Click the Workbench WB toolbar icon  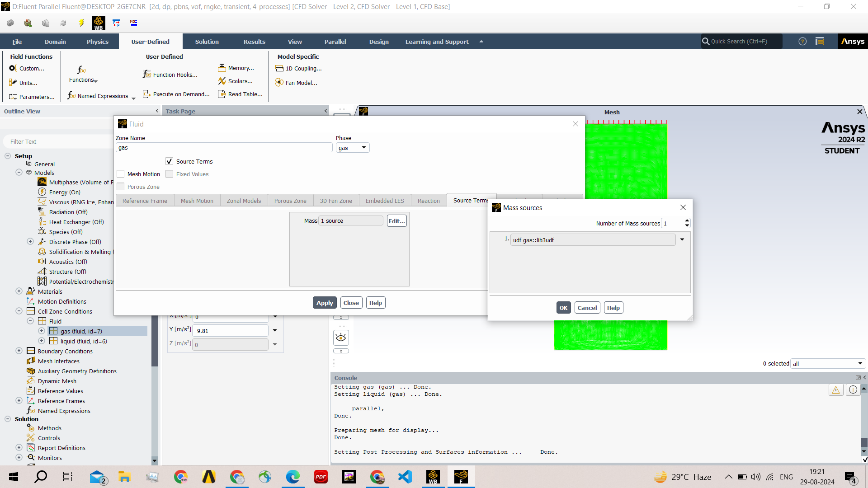98,23
